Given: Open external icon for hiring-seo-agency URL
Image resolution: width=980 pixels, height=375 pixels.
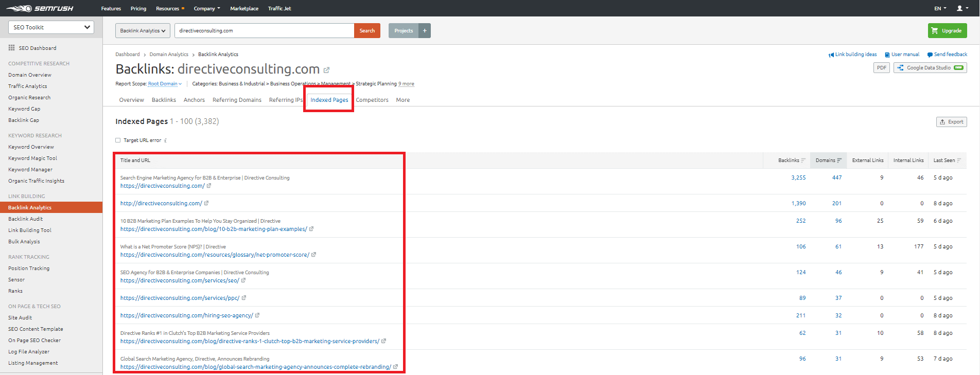Looking at the screenshot, I should (257, 315).
